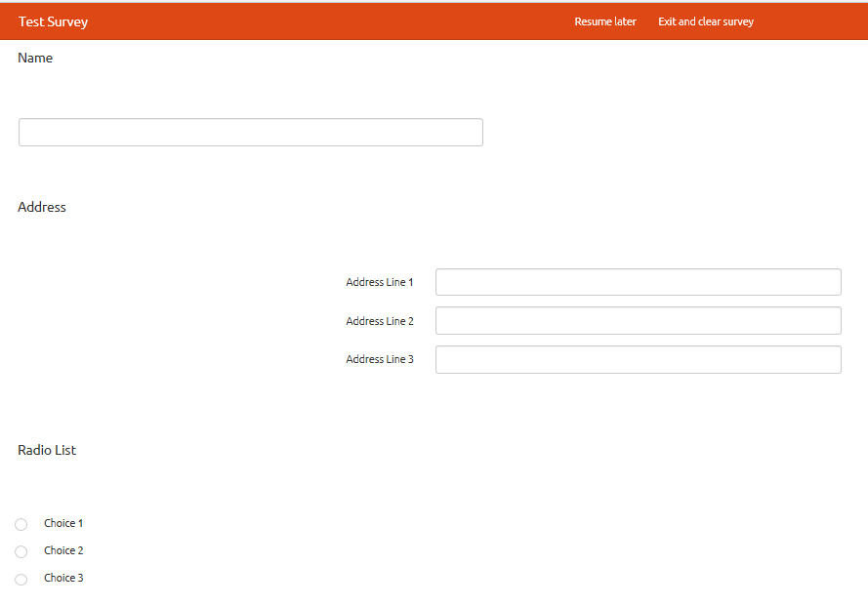The height and width of the screenshot is (606, 868).
Task: Click into the Address Line 1 field
Action: click(638, 282)
